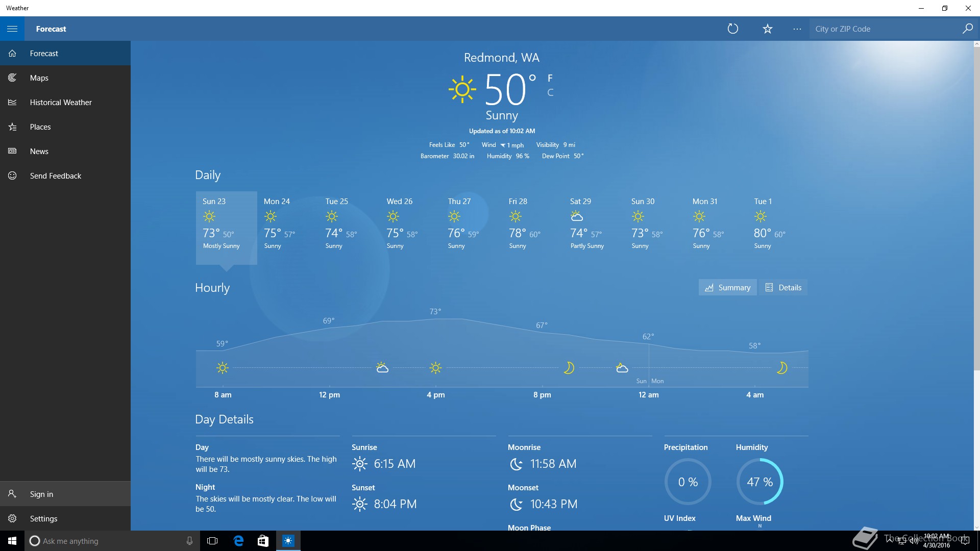Open Task View on the taskbar
Image resolution: width=980 pixels, height=551 pixels.
tap(212, 541)
